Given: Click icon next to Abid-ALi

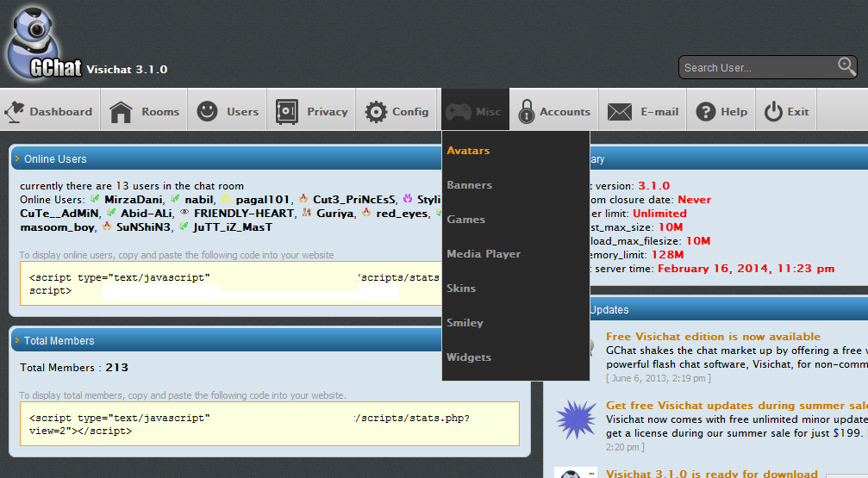Looking at the screenshot, I should (111, 213).
